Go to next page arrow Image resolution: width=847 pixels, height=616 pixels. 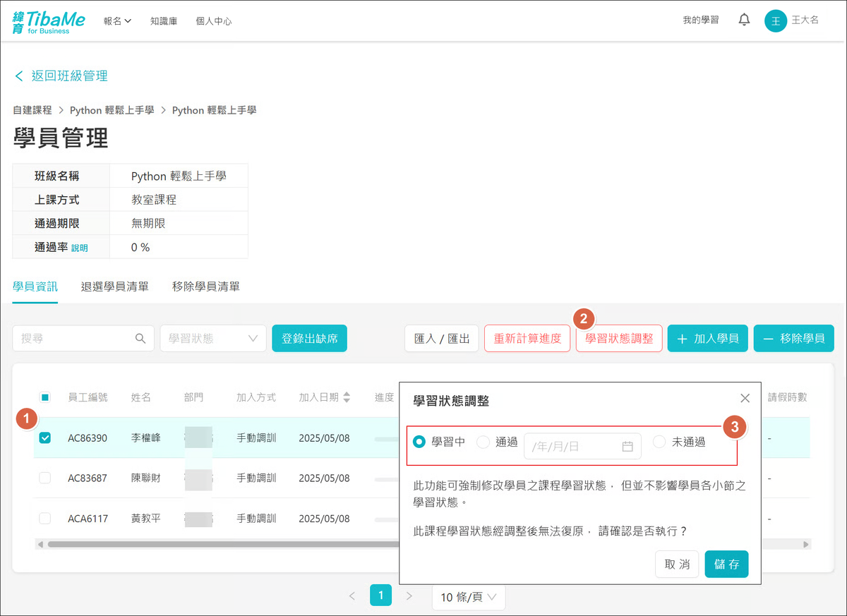click(x=409, y=596)
